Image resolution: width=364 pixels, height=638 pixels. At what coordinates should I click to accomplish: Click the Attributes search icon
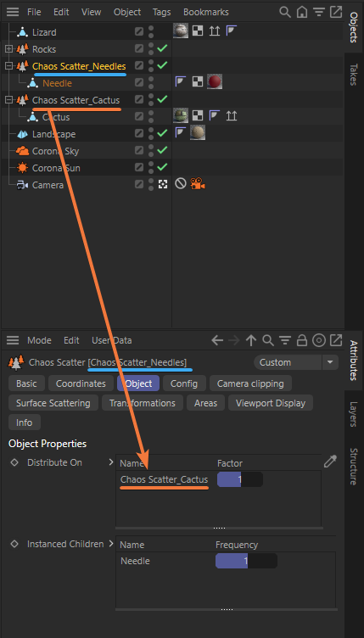268,340
